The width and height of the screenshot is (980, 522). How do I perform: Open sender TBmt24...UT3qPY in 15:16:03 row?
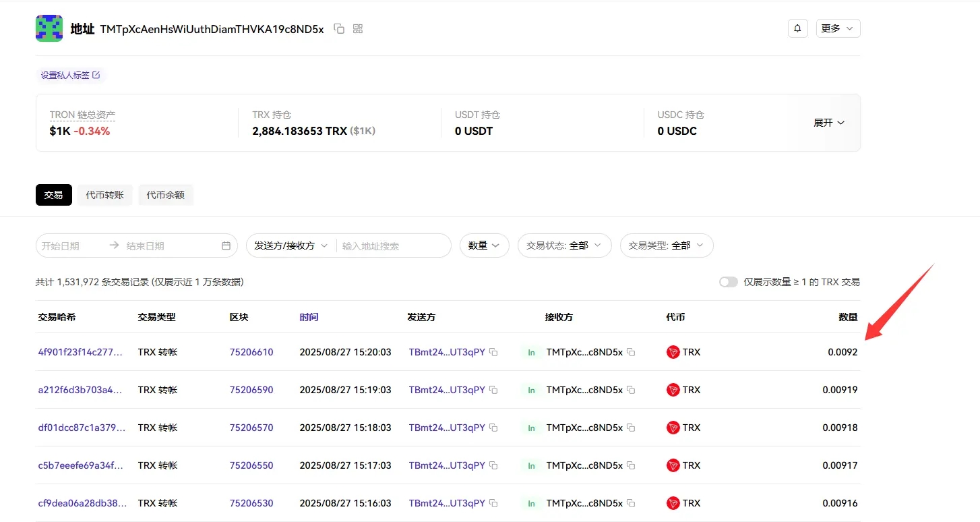[x=447, y=503]
